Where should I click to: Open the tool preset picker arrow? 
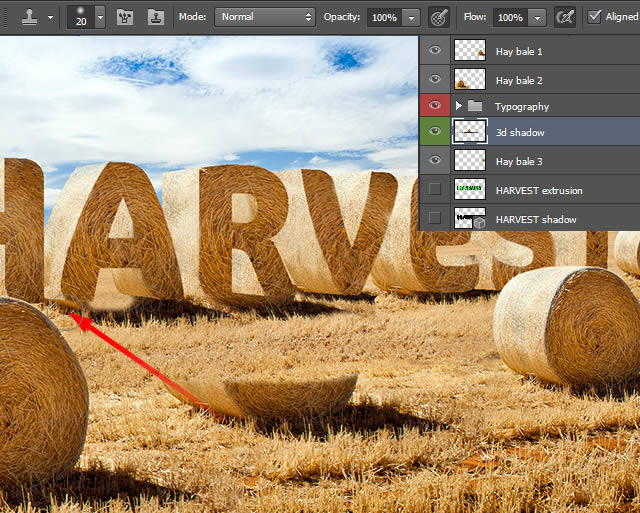click(50, 18)
